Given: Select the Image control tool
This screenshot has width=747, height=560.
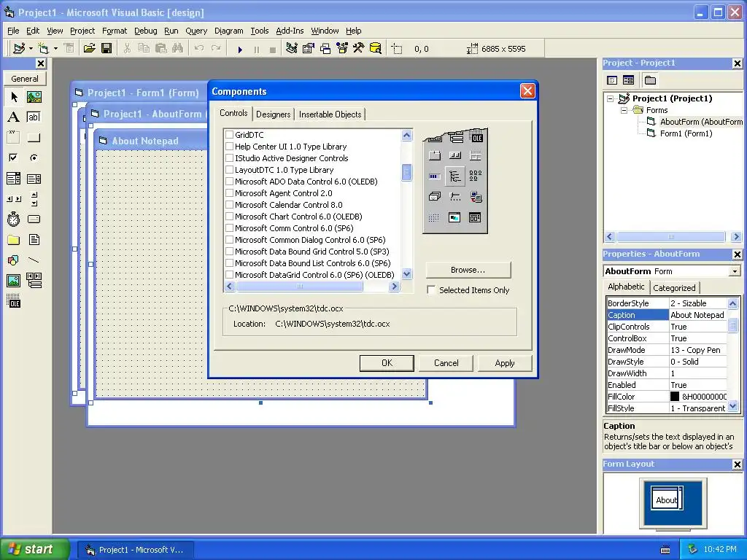Looking at the screenshot, I should pyautogui.click(x=14, y=281).
